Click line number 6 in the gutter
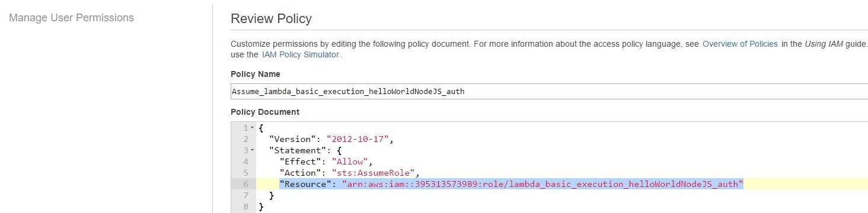 point(246,184)
